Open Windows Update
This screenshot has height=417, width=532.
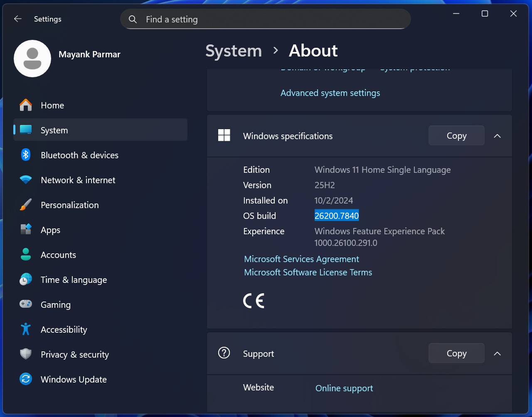point(73,379)
